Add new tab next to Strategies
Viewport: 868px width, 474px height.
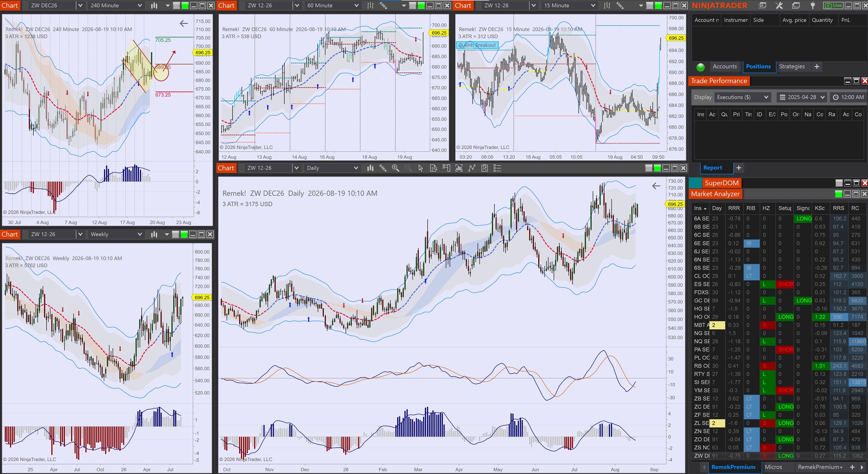coord(817,67)
